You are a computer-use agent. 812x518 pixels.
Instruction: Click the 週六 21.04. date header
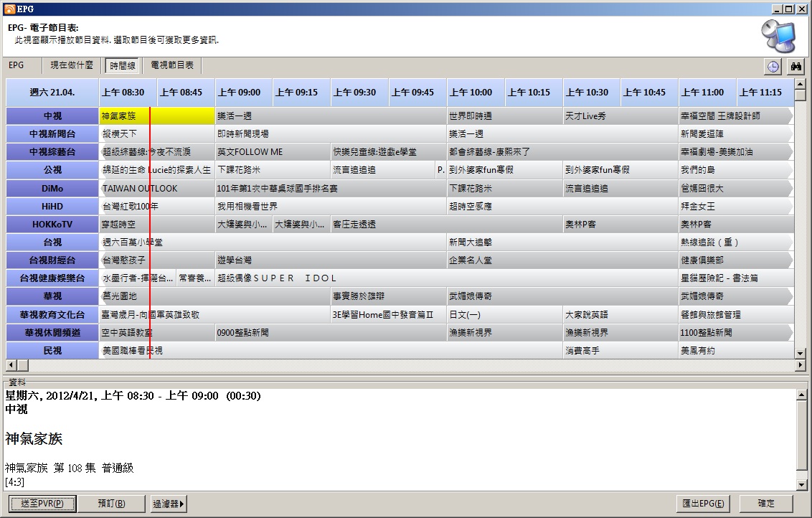(52, 93)
